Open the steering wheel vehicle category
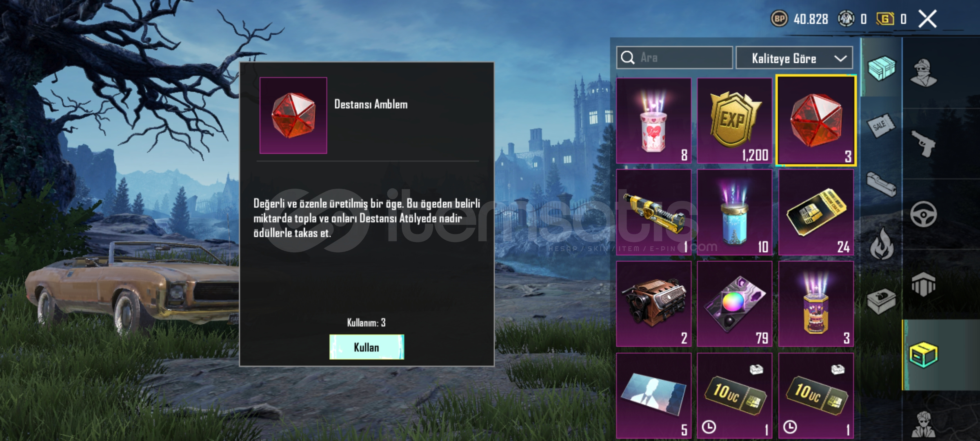Image resolution: width=980 pixels, height=441 pixels. click(x=923, y=214)
